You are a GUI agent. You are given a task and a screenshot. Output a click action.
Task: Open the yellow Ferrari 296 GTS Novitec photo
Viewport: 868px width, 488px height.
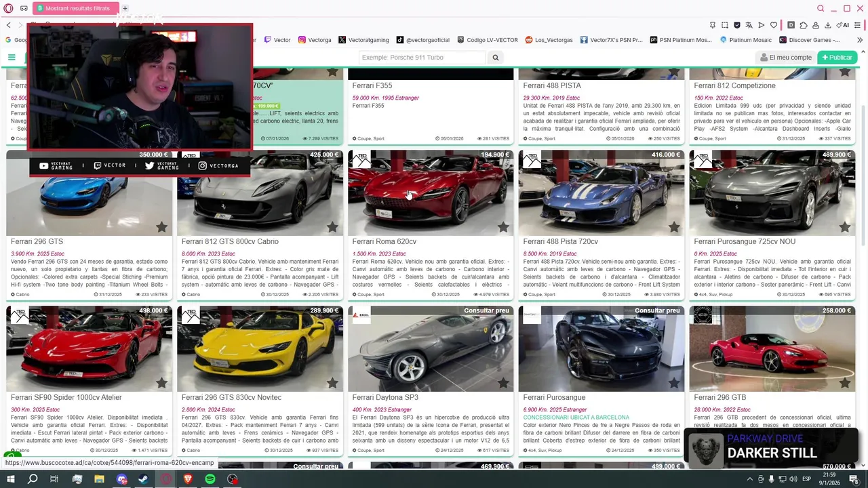(260, 349)
